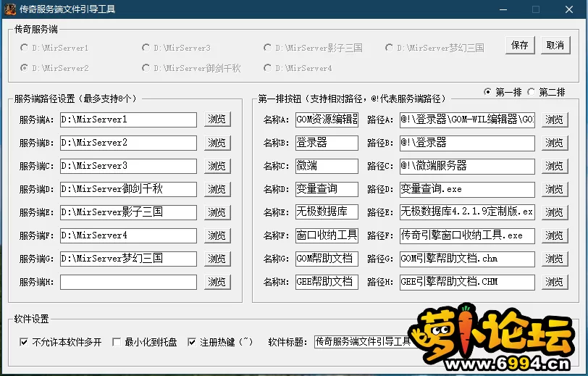This screenshot has width=588, height=376.
Task: Browse for 路径A file
Action: pyautogui.click(x=555, y=120)
